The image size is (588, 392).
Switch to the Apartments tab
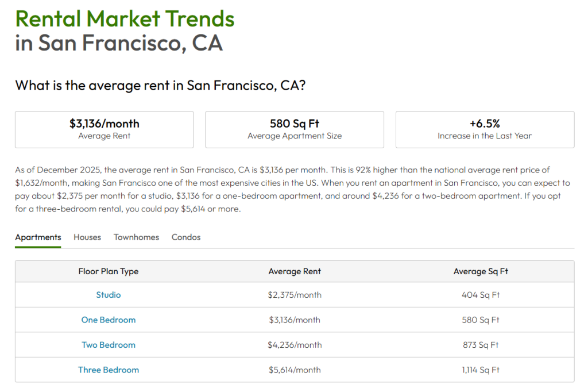coord(38,237)
